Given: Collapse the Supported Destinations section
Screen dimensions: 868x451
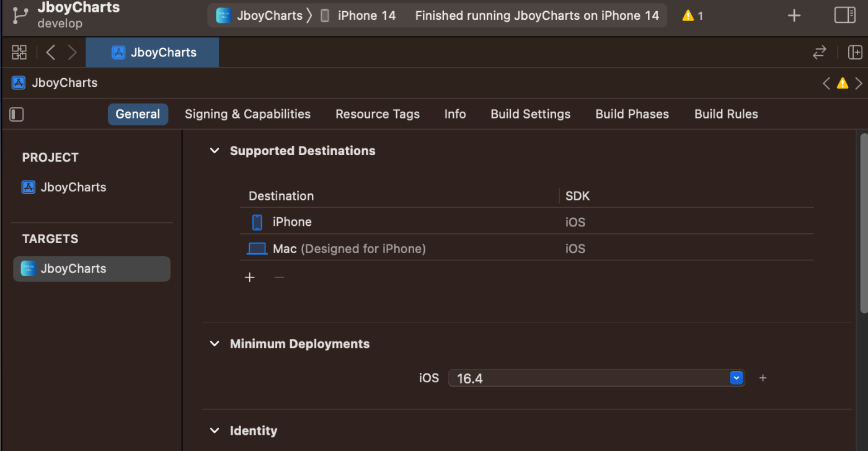Looking at the screenshot, I should coord(215,151).
